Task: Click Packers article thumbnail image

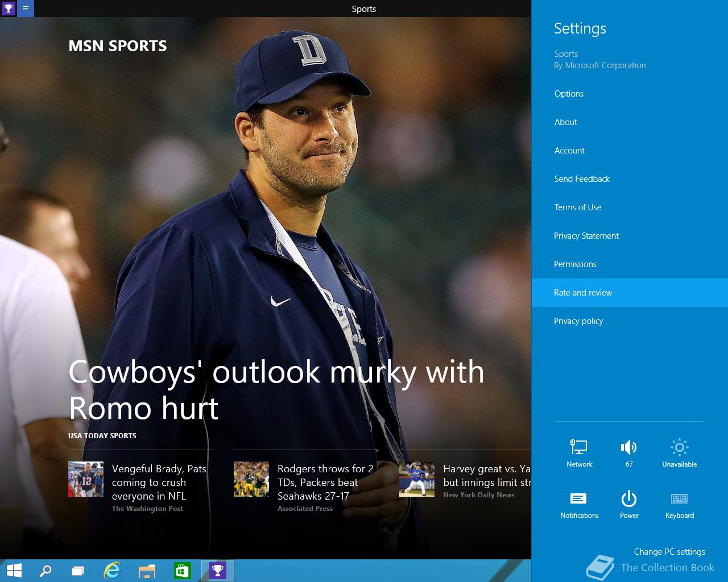Action: point(251,479)
